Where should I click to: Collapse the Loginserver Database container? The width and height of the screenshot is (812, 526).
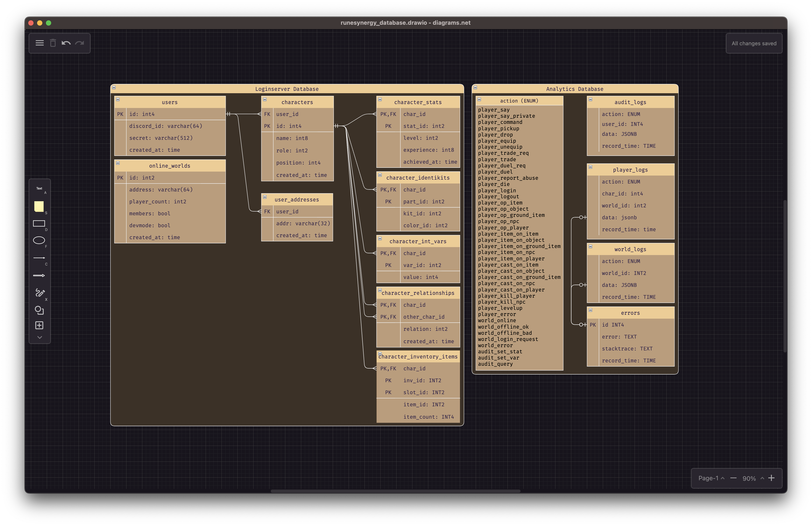click(114, 87)
